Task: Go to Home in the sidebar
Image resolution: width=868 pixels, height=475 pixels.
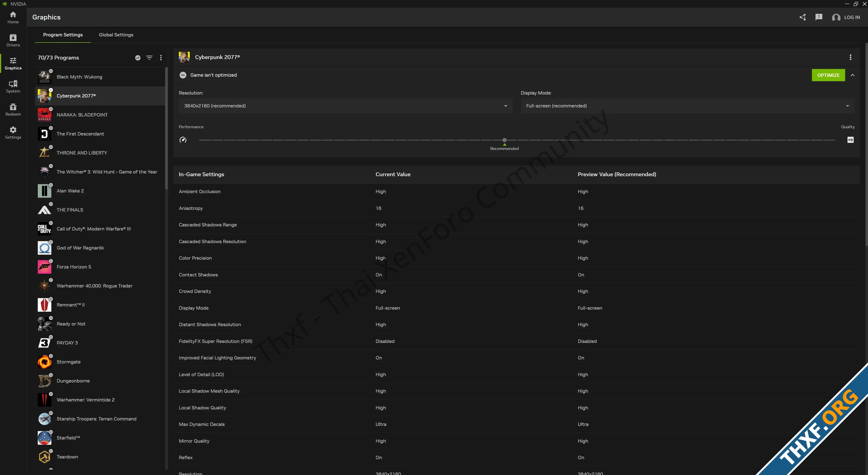Action: pyautogui.click(x=13, y=18)
